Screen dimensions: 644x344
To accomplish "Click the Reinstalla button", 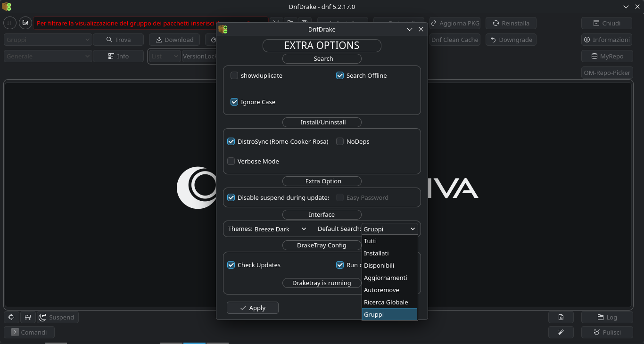I will (x=511, y=23).
